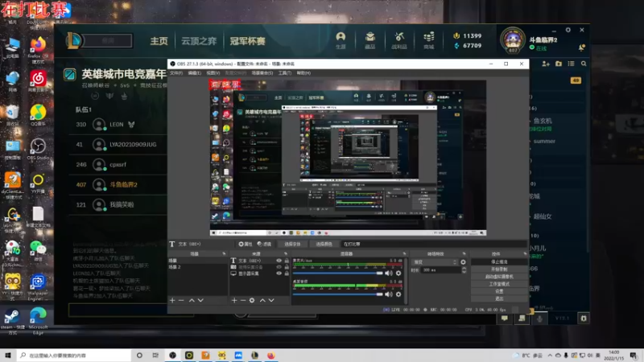Viewport: 644px width, 362px height.
Task: Open the OBS Tools (工具) menu
Action: (x=285, y=73)
